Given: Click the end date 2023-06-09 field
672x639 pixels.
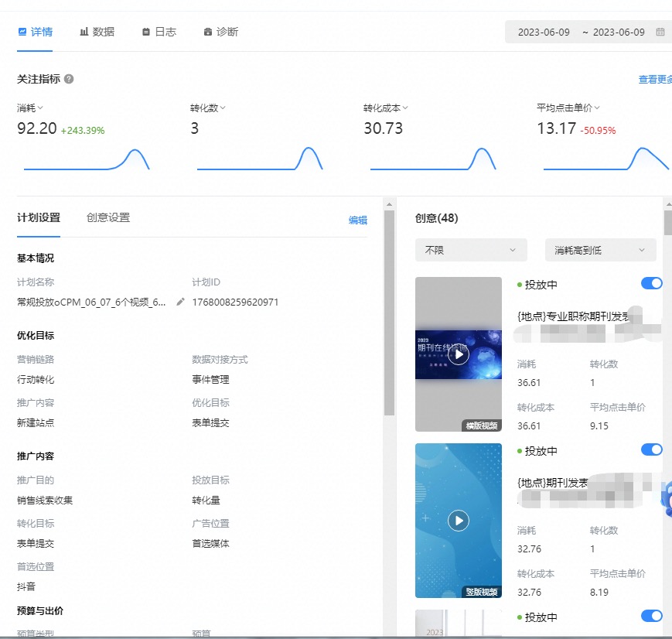Looking at the screenshot, I should 619,32.
